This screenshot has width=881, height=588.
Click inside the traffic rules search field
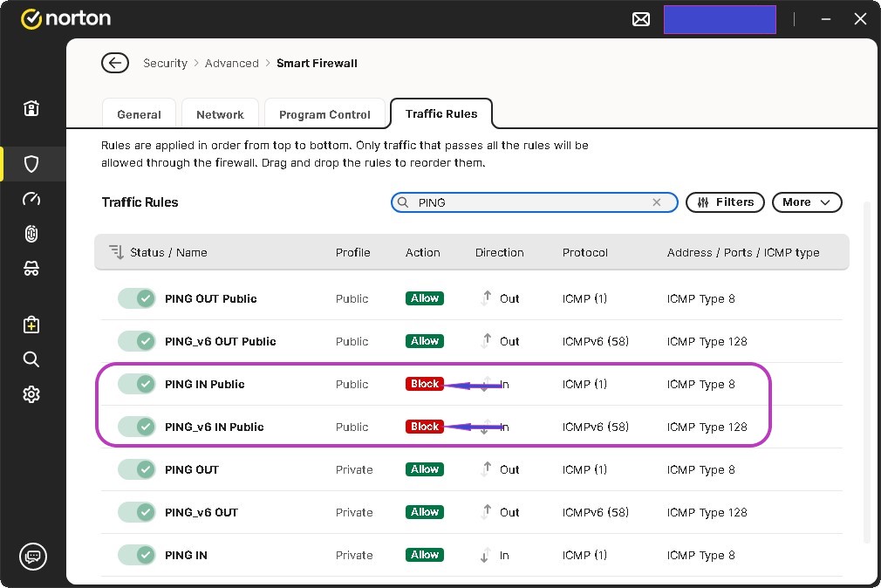[532, 202]
